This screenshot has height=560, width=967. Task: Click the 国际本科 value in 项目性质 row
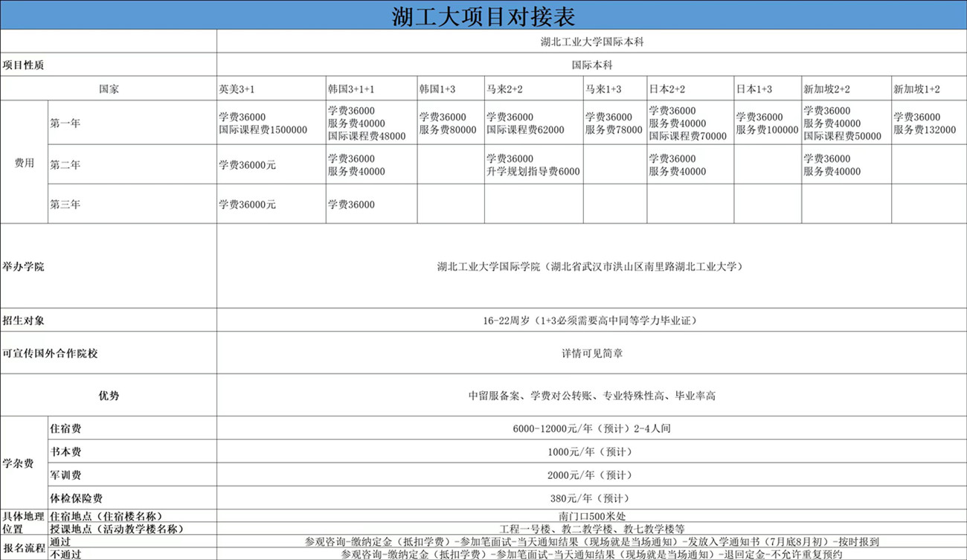coord(591,65)
